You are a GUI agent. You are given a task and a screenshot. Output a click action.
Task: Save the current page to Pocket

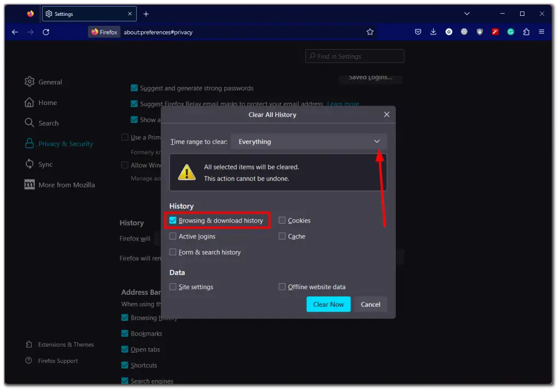pyautogui.click(x=418, y=32)
